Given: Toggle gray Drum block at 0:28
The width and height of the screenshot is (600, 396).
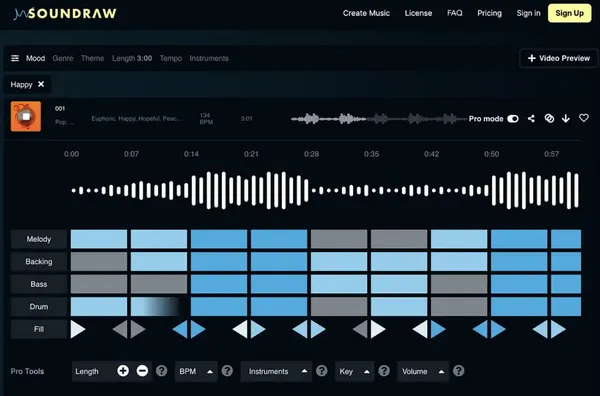Looking at the screenshot, I should 339,306.
